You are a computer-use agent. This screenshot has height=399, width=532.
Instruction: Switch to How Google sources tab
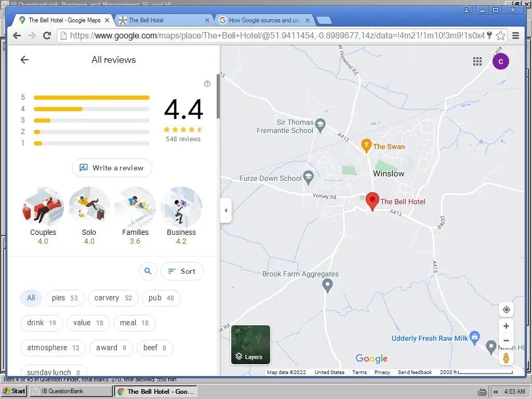[263, 20]
